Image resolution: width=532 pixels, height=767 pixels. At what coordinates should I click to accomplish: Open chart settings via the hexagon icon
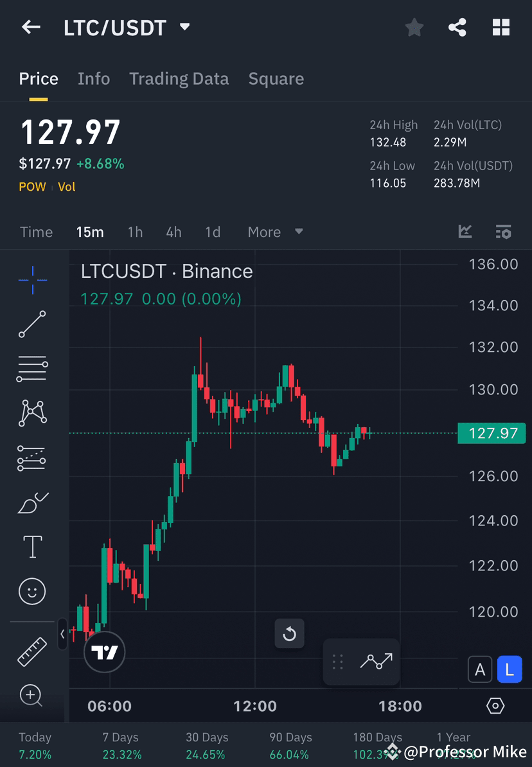(x=495, y=705)
